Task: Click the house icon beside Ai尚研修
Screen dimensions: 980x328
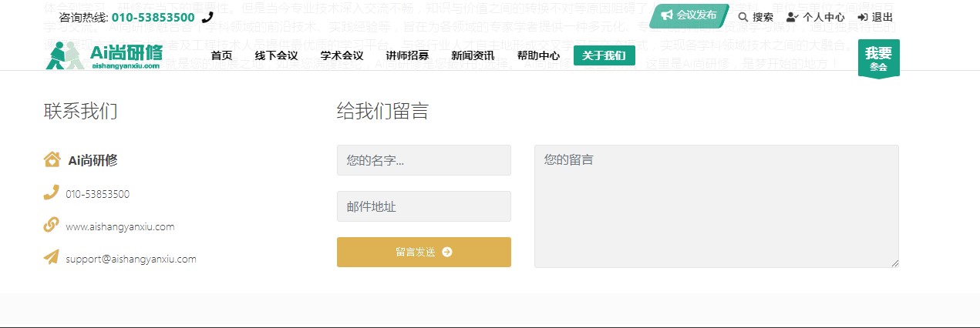Action: 52,159
